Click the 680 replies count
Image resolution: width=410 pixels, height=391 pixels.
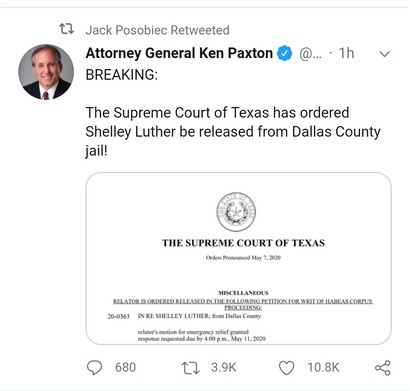(x=126, y=368)
